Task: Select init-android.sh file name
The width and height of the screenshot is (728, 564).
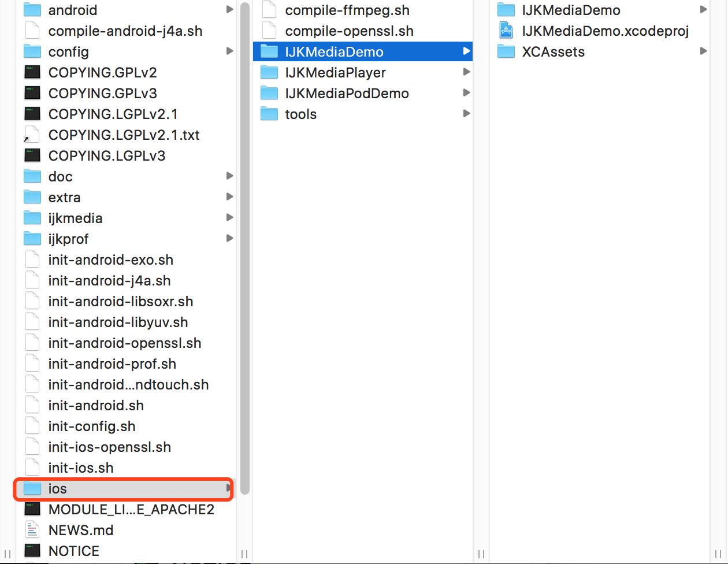Action: coord(96,406)
